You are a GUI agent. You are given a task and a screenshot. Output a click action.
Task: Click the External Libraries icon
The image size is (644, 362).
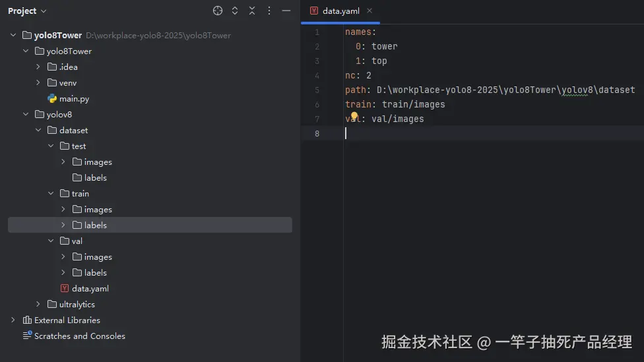click(27, 320)
